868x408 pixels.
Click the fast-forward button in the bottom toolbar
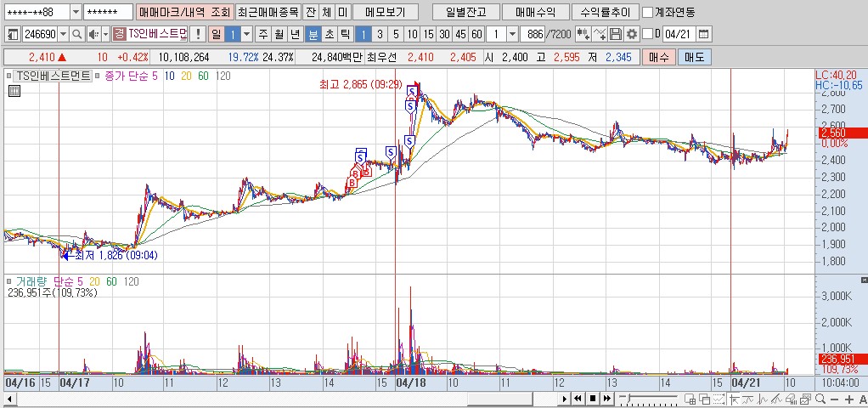607,399
